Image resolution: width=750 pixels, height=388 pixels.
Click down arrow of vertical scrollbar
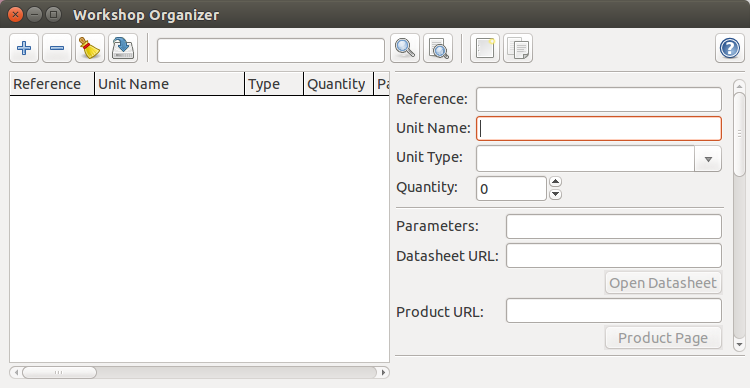tap(739, 344)
